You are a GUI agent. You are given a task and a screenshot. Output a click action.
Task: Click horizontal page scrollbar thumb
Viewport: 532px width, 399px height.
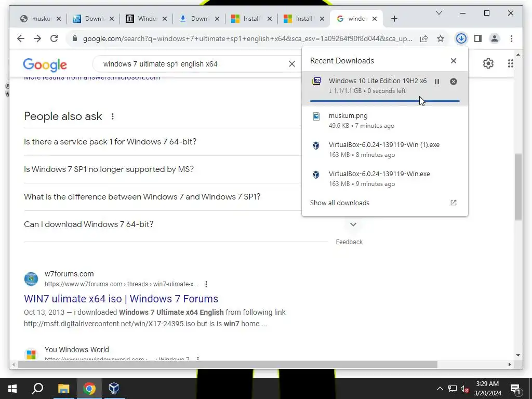(x=228, y=364)
